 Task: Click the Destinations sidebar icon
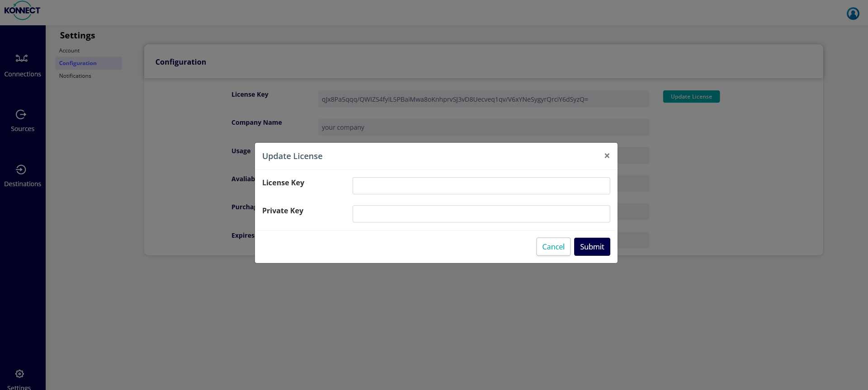click(21, 169)
